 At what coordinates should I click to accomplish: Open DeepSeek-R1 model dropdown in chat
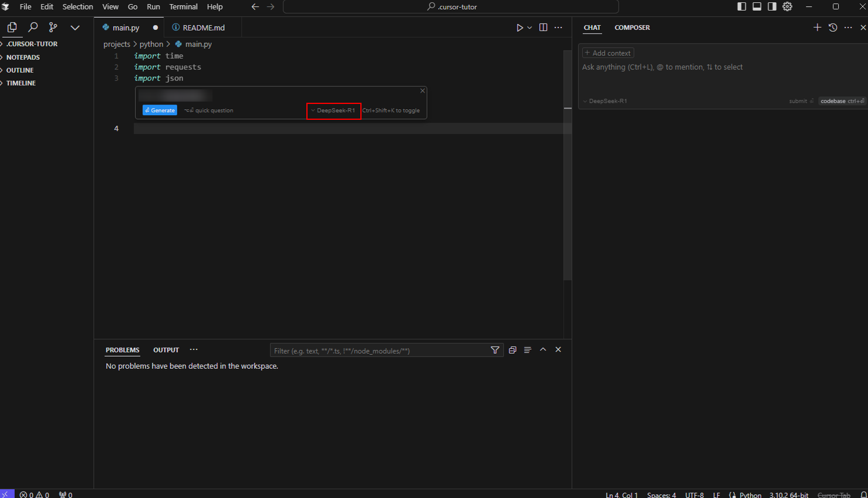(605, 101)
